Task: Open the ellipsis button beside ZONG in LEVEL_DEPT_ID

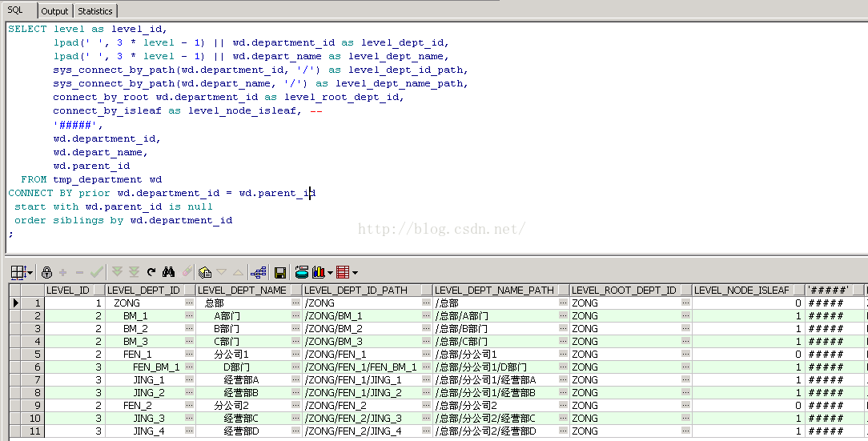Action: tap(189, 303)
